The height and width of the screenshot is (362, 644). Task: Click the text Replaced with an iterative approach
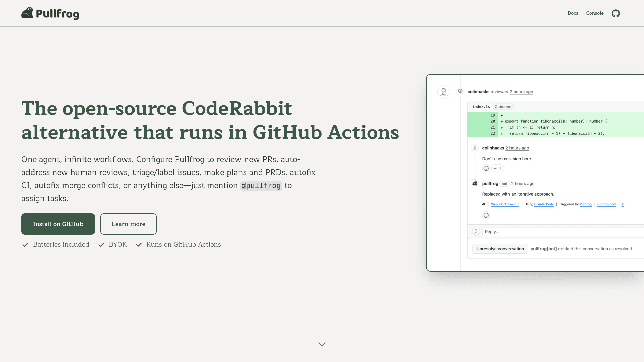coord(518,194)
